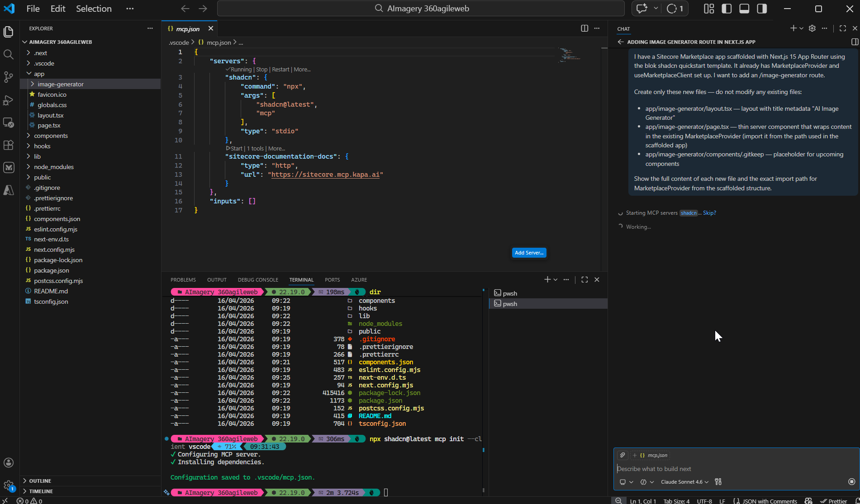Image resolution: width=860 pixels, height=504 pixels.
Task: Click the Skip? link in chat
Action: [x=709, y=213]
